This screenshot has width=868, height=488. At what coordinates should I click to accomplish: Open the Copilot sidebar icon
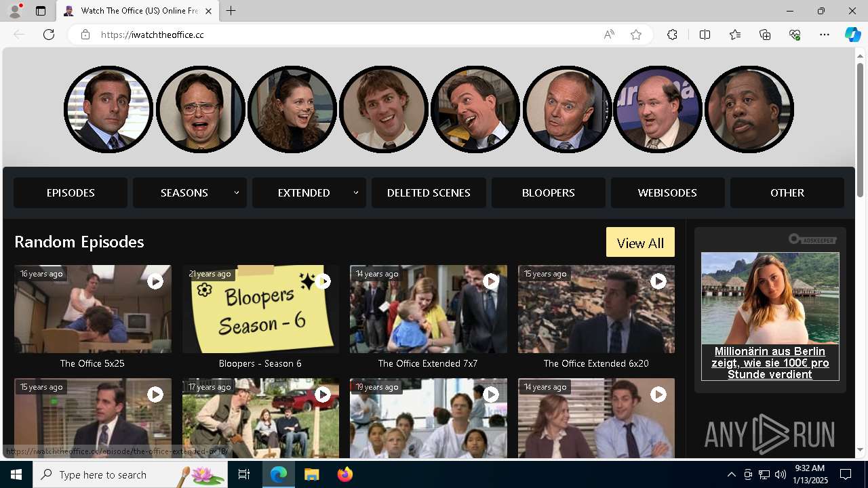click(852, 35)
